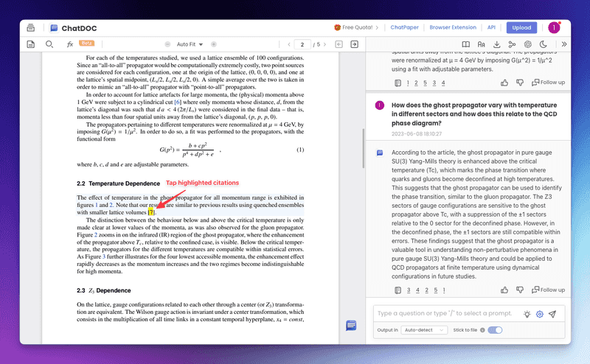Jump to citation page 3 in last answer

coord(409,290)
